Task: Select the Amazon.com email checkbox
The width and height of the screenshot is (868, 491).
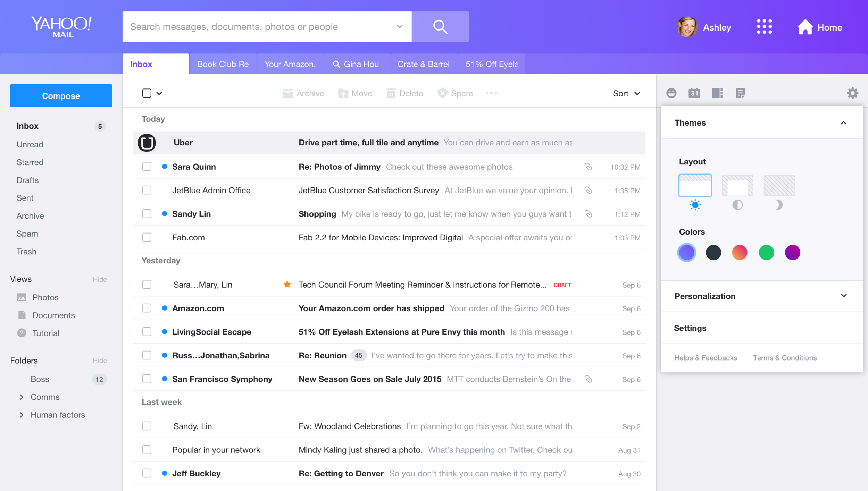Action: tap(147, 308)
